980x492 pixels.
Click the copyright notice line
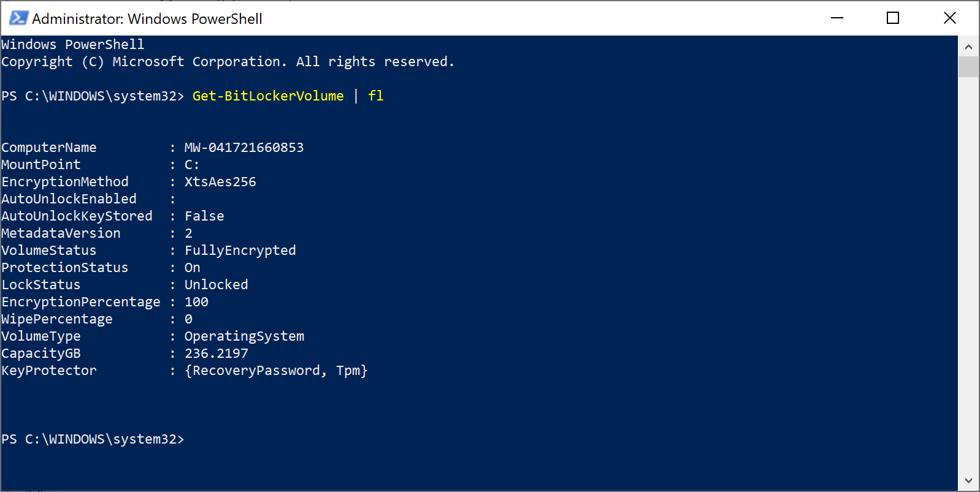pos(228,61)
